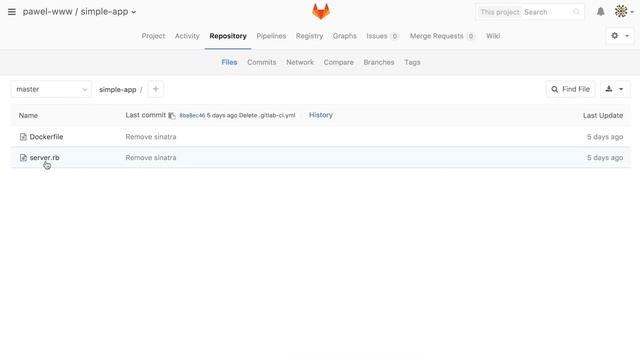The image size is (640, 360).
Task: Open the History link
Action: [x=321, y=115]
